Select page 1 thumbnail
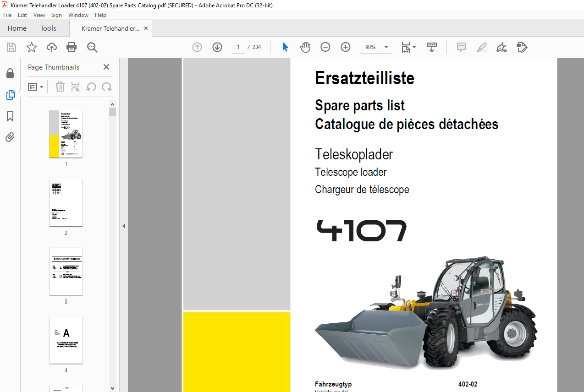Image resolution: width=584 pixels, height=392 pixels. pyautogui.click(x=66, y=134)
